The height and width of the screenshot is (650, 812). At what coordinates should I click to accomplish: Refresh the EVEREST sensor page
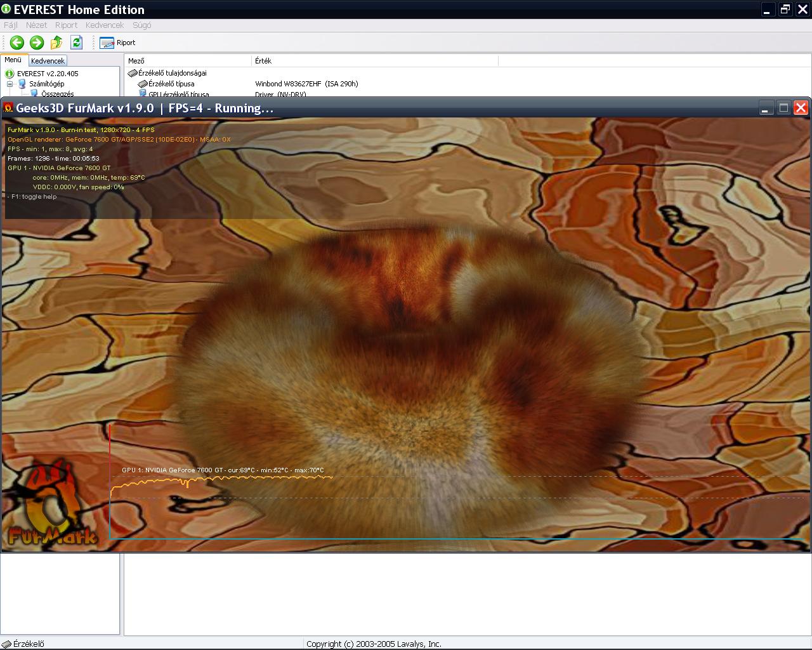[77, 43]
